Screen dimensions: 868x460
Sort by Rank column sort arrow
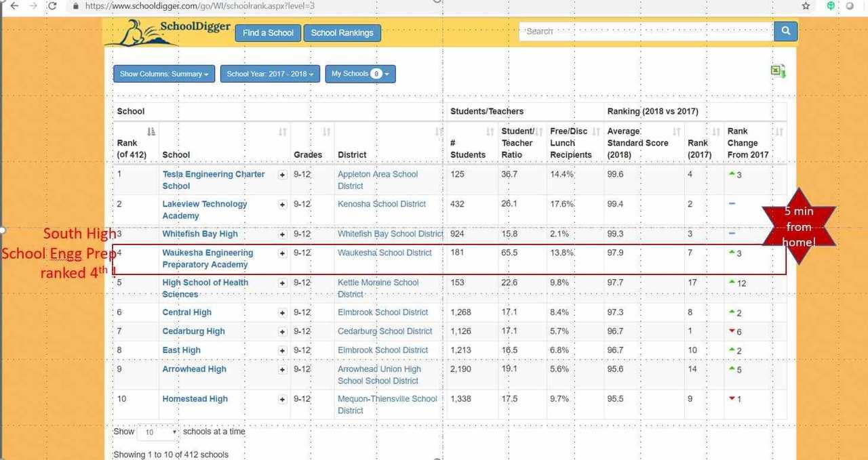151,131
